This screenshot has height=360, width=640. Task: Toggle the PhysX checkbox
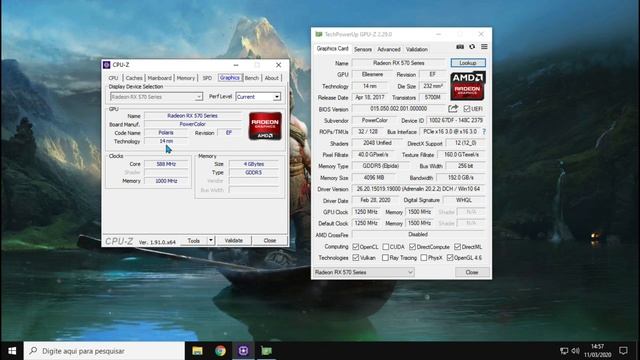(x=424, y=258)
